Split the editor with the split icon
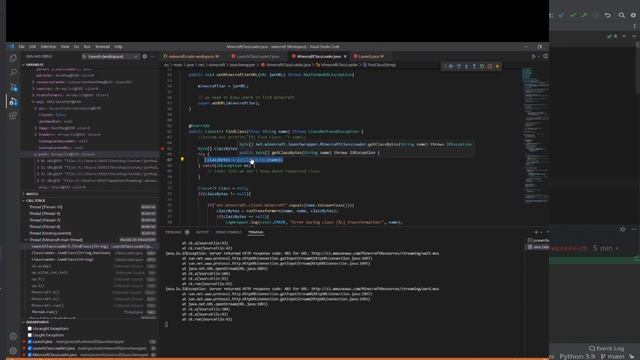 click(x=545, y=56)
